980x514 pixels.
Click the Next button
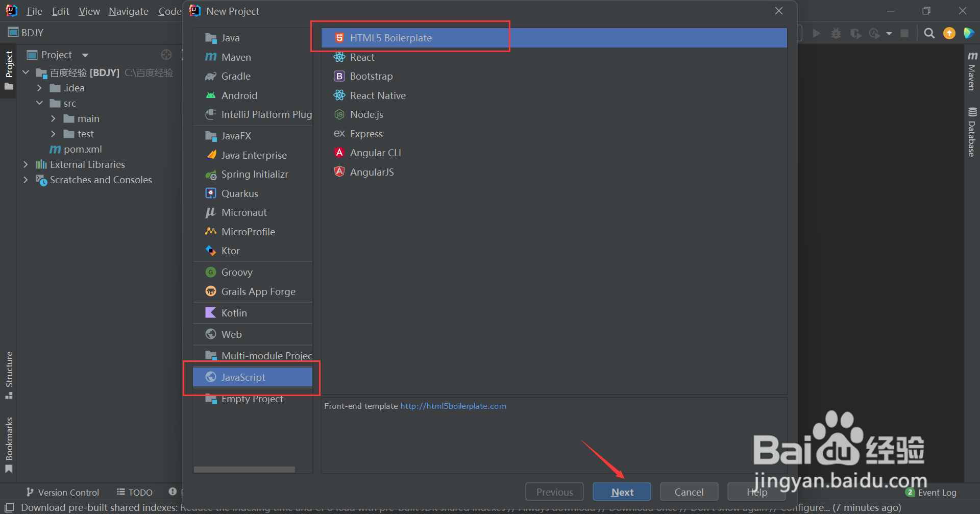pyautogui.click(x=622, y=492)
